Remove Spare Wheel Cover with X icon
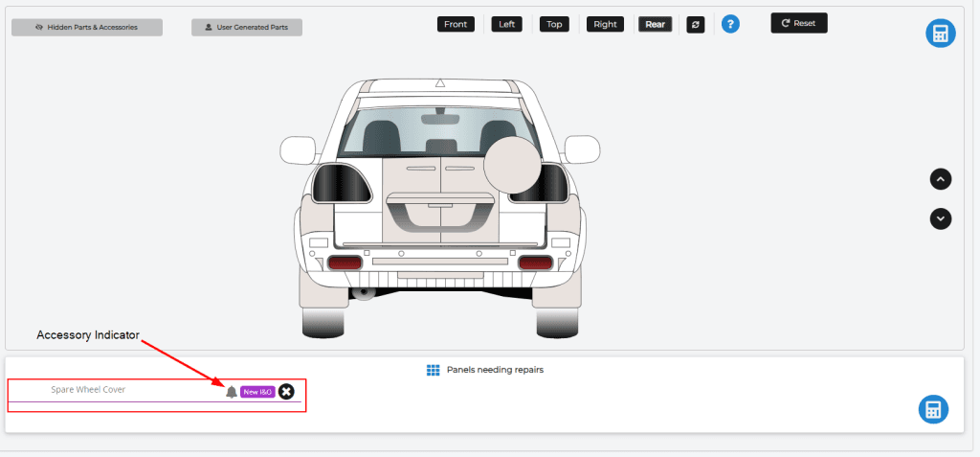The height and width of the screenshot is (457, 980). [x=286, y=391]
